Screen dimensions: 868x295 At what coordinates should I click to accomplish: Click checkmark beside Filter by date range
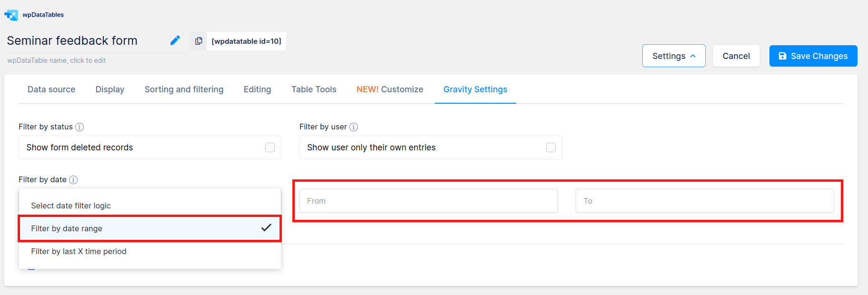pos(266,228)
